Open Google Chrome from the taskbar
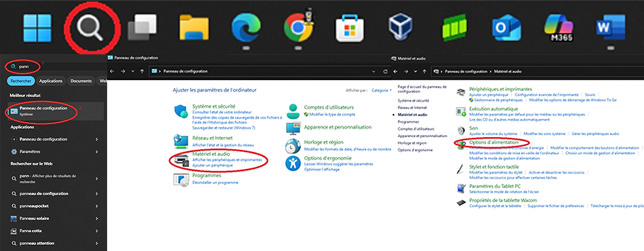Screen dimensions: 644x251 coord(298,28)
